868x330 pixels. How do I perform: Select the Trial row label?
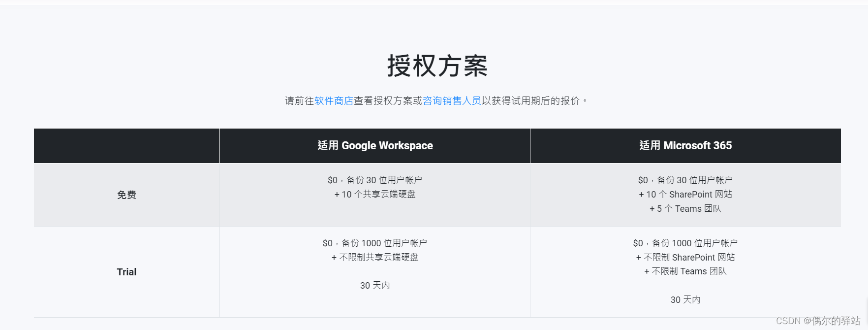pos(126,272)
